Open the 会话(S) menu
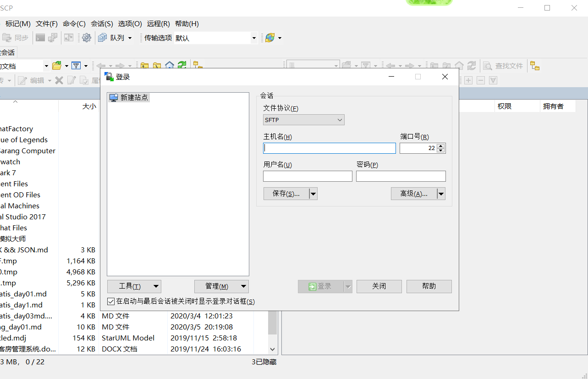This screenshot has height=379, width=588. coord(102,23)
